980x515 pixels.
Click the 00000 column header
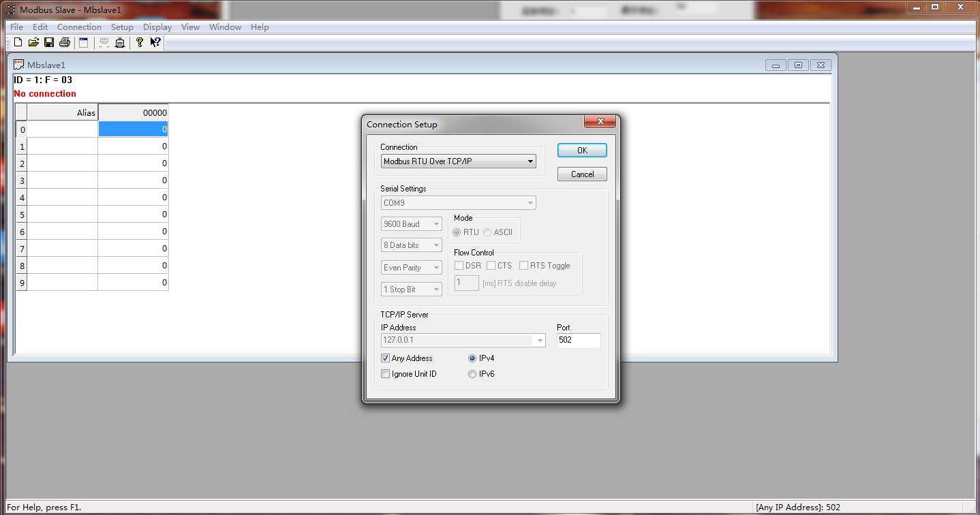click(134, 112)
